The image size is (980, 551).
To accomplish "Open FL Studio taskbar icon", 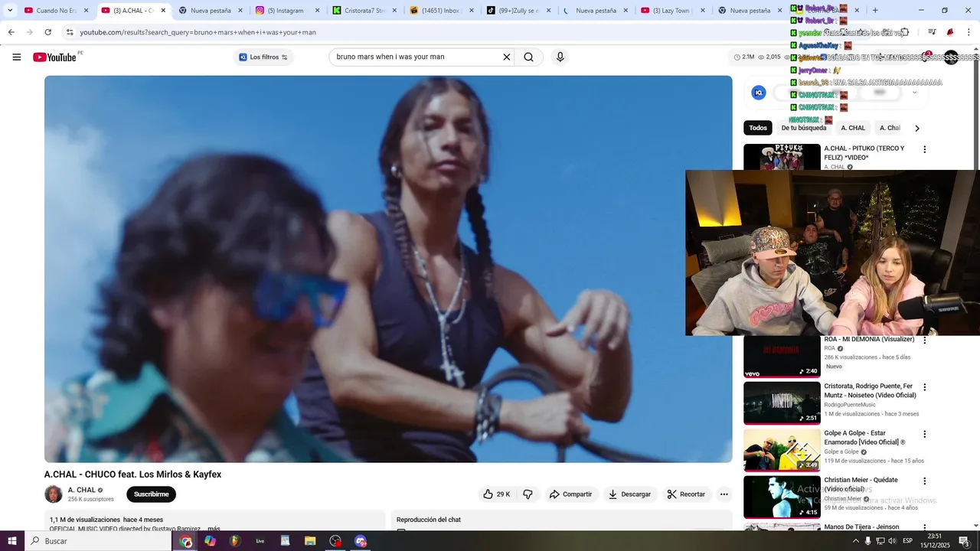I will 235,541.
